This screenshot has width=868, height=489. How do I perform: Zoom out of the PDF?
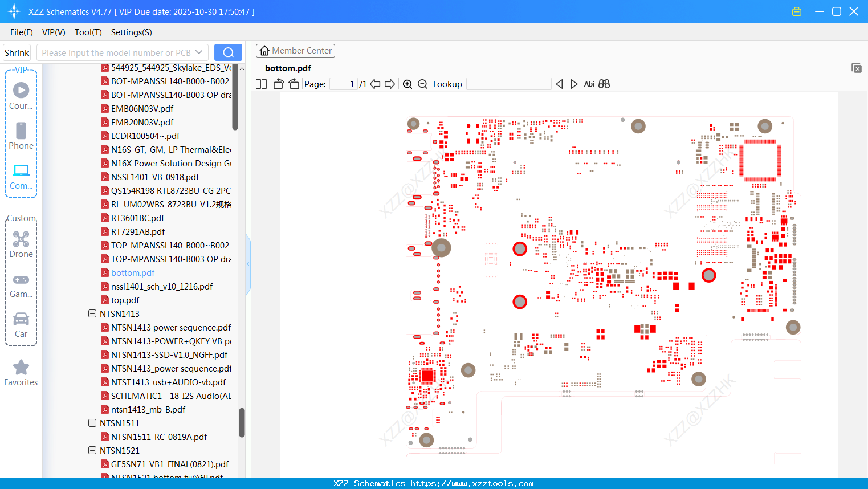(422, 84)
